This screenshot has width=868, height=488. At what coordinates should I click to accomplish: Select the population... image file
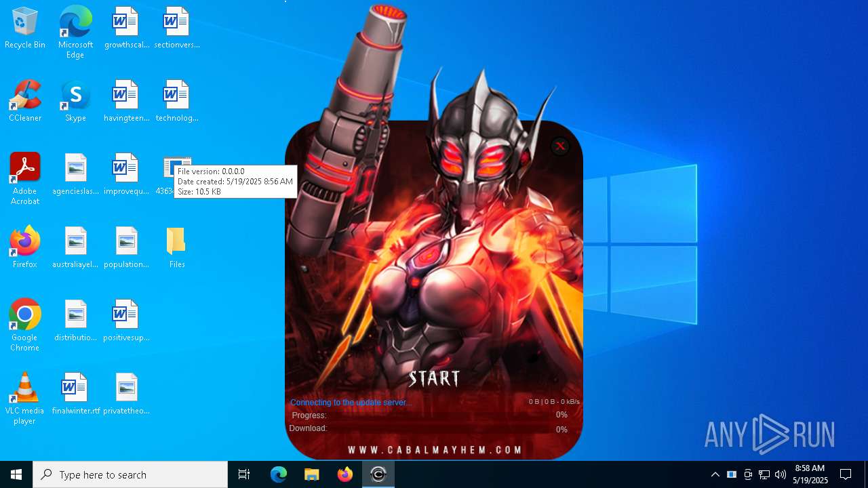[x=126, y=247]
